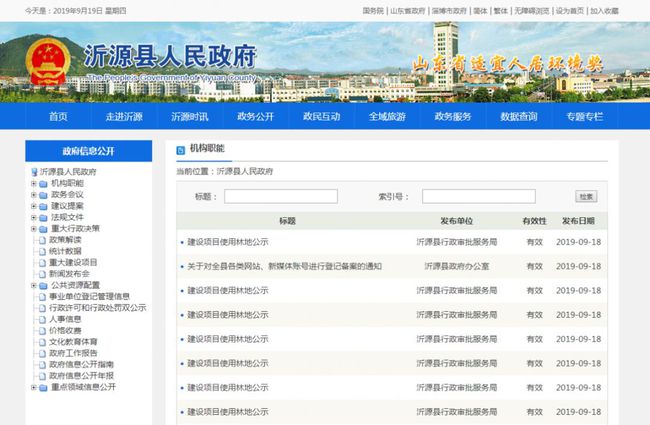This screenshot has height=425, width=650.
Task: Expand the 重大行政决策 tree node
Action: (34, 228)
